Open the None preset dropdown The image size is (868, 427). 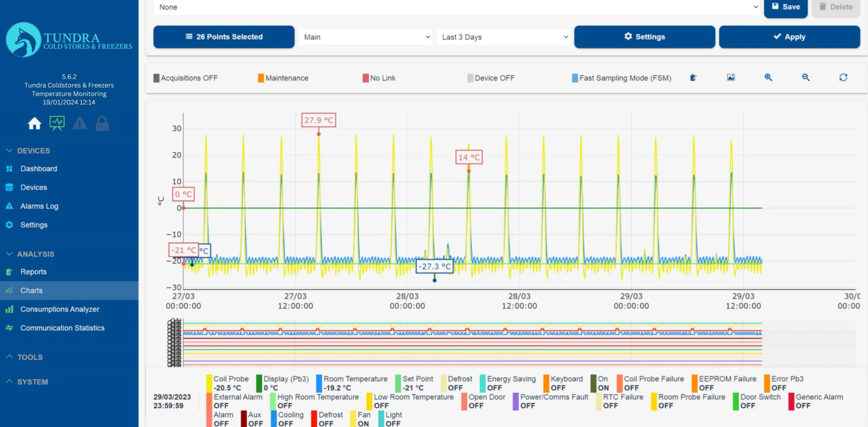(x=457, y=7)
